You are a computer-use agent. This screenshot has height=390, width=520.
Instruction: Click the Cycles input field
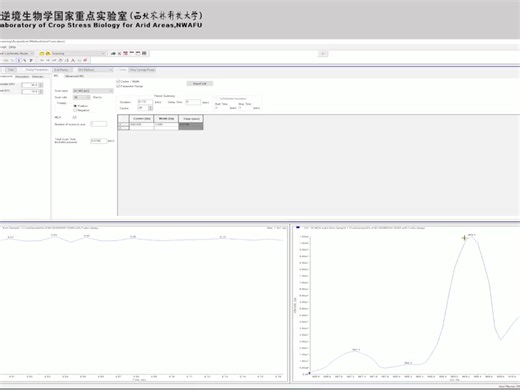pos(143,108)
